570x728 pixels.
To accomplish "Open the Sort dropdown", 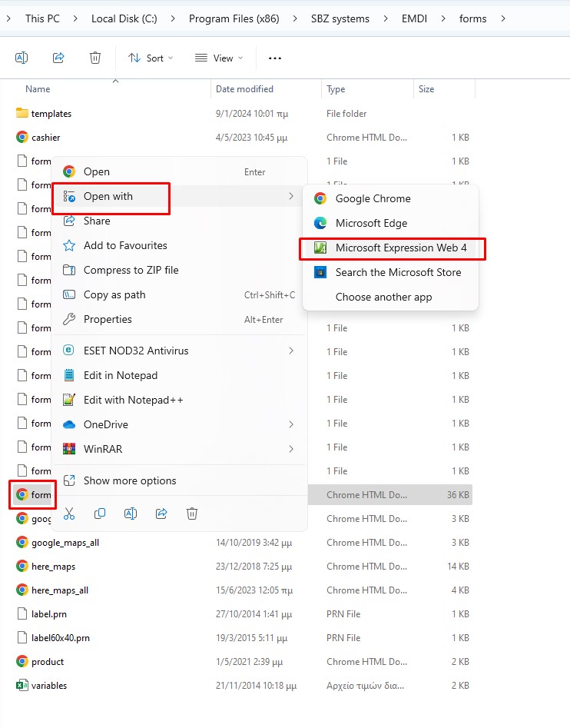I will tap(151, 58).
